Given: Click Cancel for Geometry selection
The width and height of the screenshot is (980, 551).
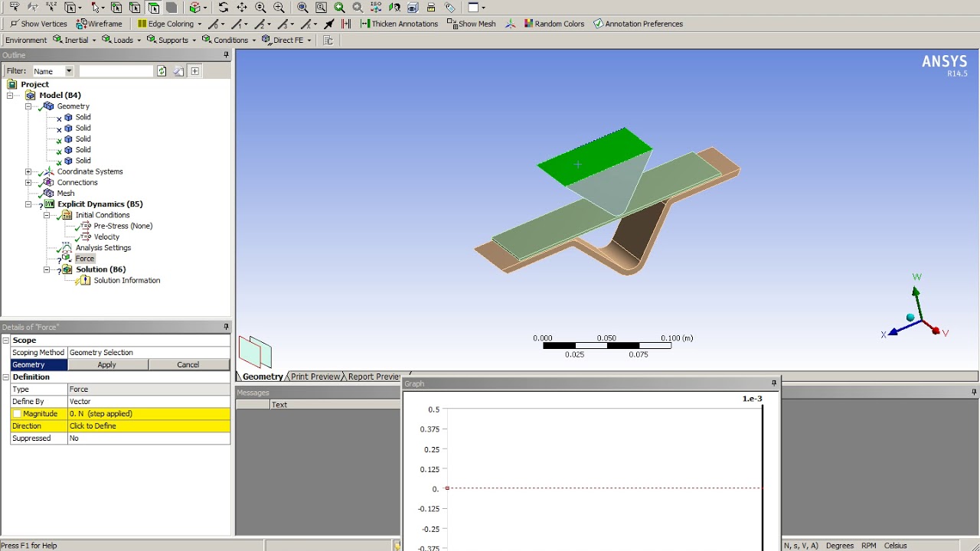Looking at the screenshot, I should pyautogui.click(x=188, y=364).
